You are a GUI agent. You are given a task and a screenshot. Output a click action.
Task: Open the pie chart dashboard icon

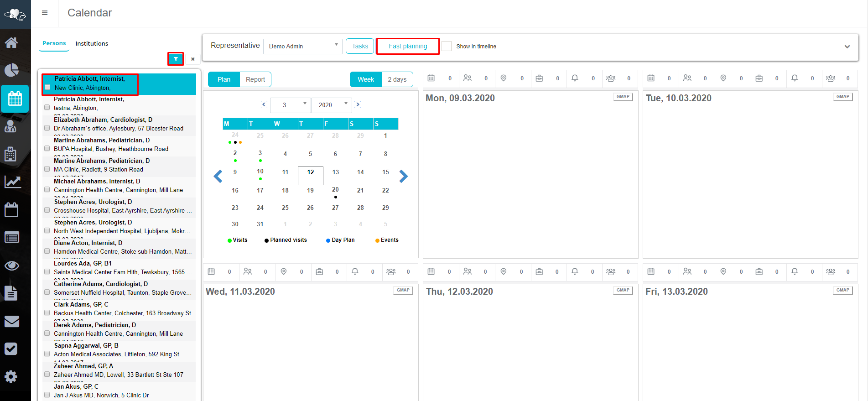pyautogui.click(x=11, y=70)
